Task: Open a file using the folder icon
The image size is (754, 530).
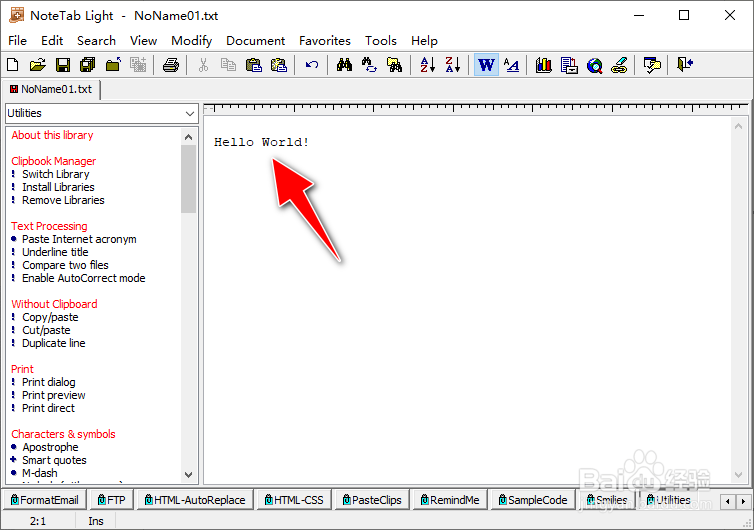Action: (x=38, y=64)
